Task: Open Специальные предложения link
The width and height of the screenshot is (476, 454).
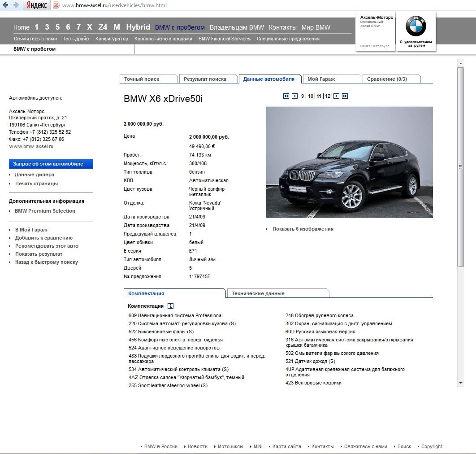Action: tap(288, 39)
